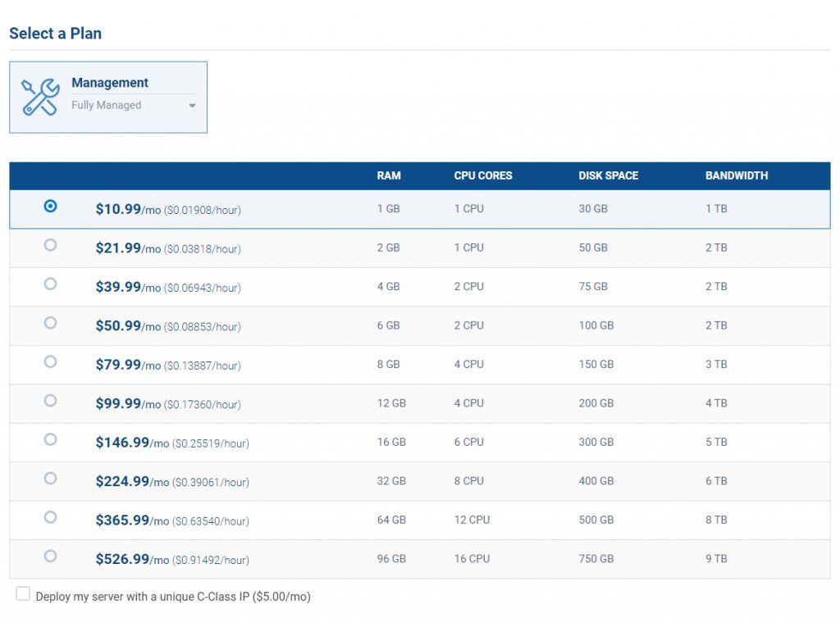Click the 12 CPU cores cell
840x623 pixels.
[472, 520]
